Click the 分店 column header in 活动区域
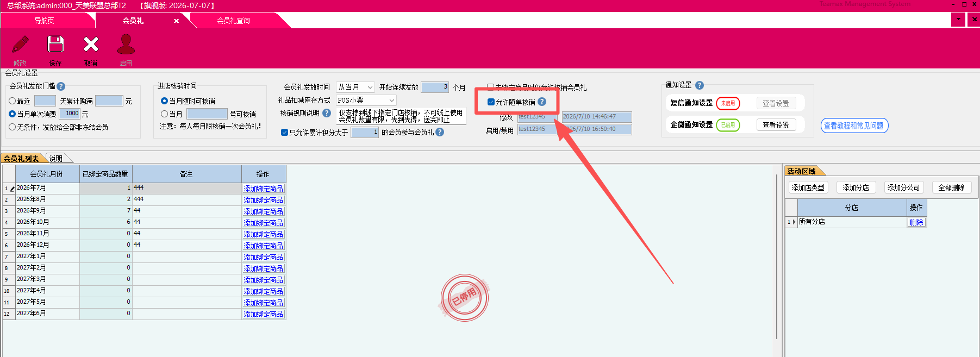980x357 pixels. pyautogui.click(x=852, y=208)
